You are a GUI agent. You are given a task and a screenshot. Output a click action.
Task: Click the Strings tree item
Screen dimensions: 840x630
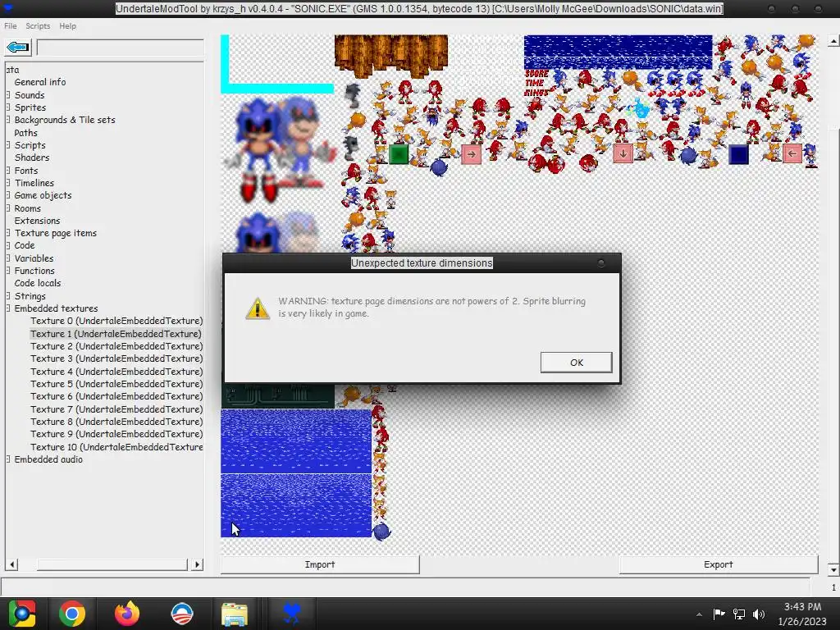point(30,295)
